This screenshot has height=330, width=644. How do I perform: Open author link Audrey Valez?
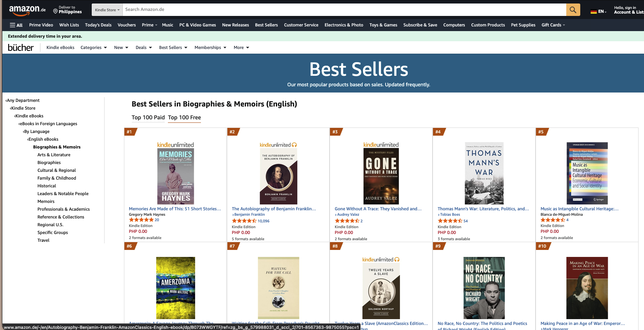(348, 215)
